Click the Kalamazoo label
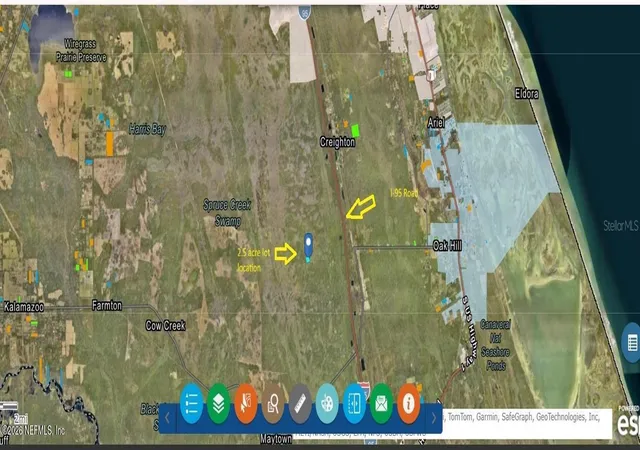The image size is (640, 450). pos(24,307)
